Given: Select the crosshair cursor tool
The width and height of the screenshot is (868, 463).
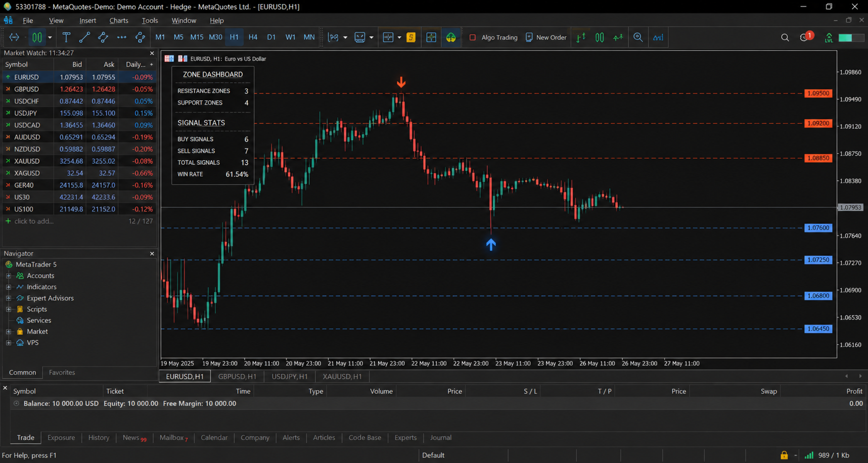Looking at the screenshot, I should (x=14, y=37).
